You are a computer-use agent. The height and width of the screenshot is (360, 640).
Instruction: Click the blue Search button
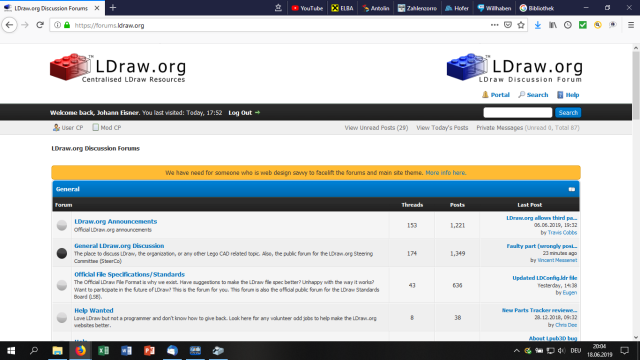coord(568,113)
